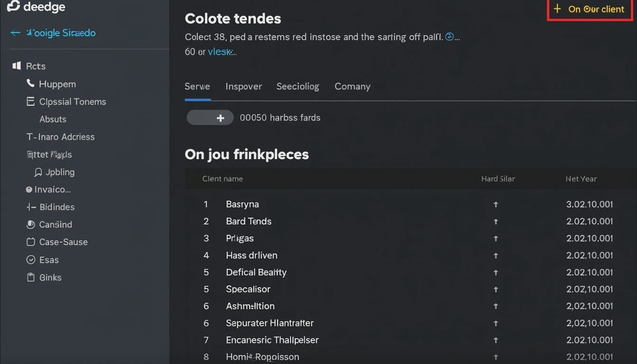Open Huppem phone icon item

tap(31, 84)
